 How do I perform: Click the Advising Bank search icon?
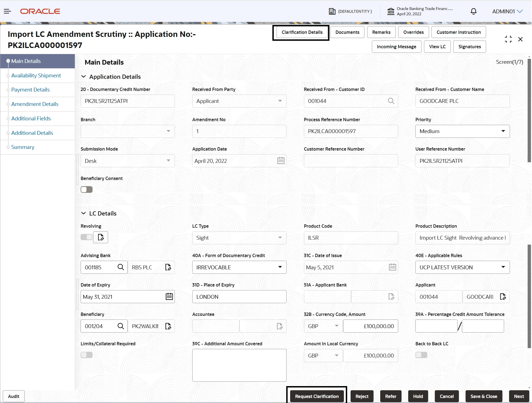point(121,267)
